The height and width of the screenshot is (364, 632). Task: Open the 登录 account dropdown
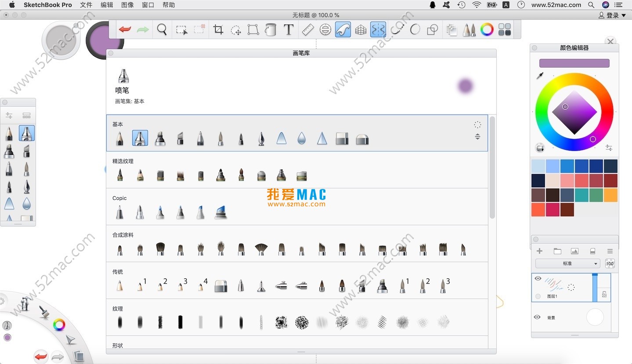coord(612,15)
